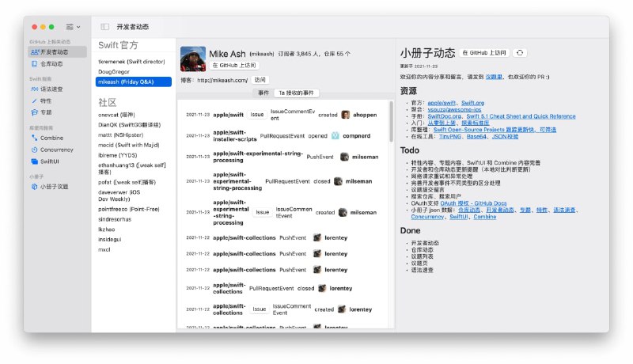Open the TinyPNG link
This screenshot has height=364, width=633.
click(x=450, y=136)
